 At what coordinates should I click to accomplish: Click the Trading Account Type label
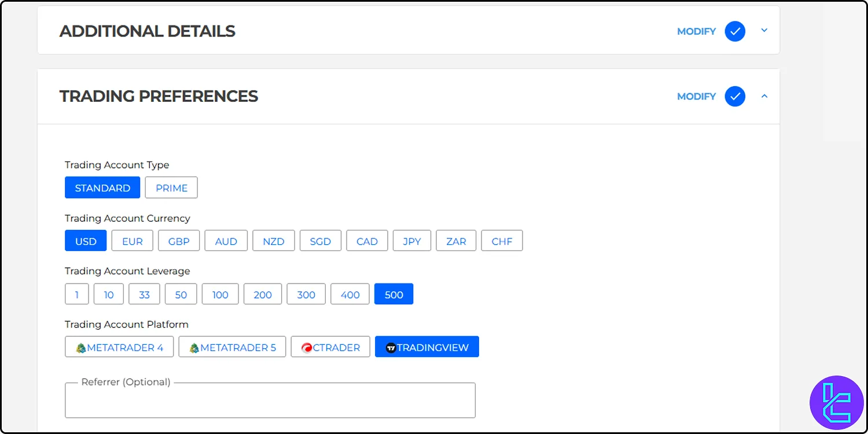[x=117, y=165]
